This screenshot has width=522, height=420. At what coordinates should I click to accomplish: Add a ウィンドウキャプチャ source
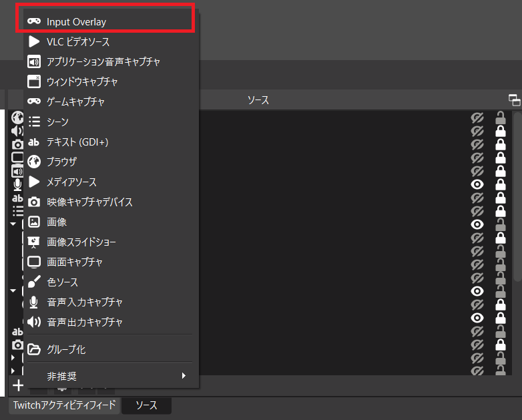[82, 81]
